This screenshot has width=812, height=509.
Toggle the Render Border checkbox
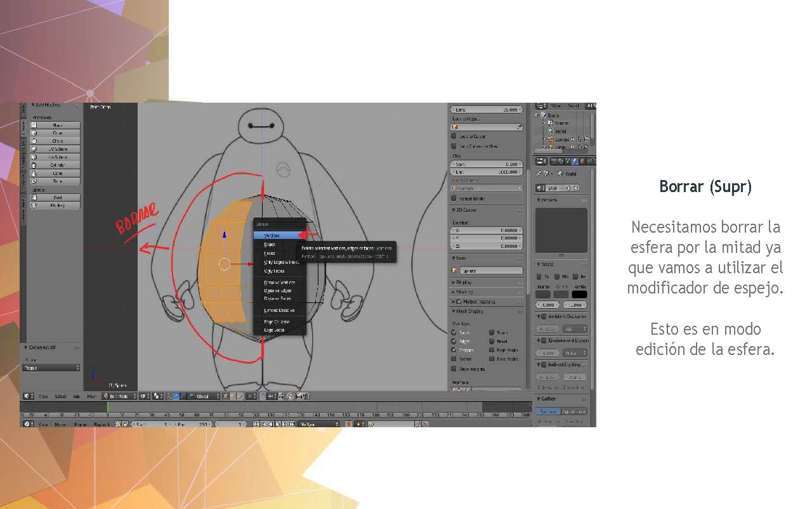(454, 198)
